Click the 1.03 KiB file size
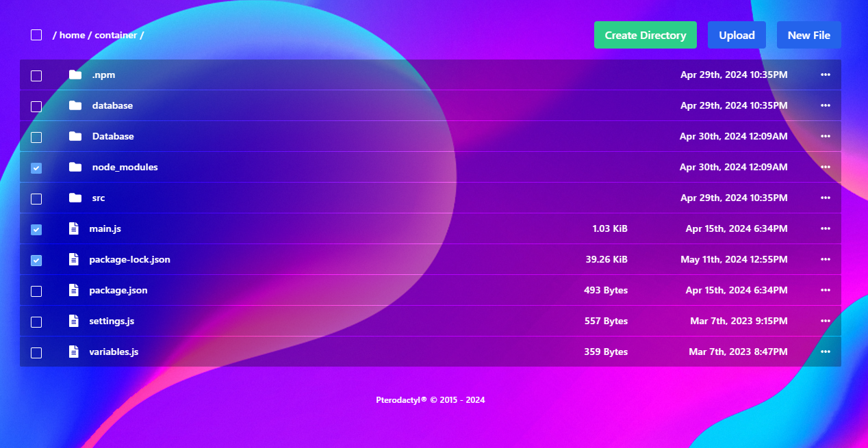The width and height of the screenshot is (868, 448). point(610,228)
